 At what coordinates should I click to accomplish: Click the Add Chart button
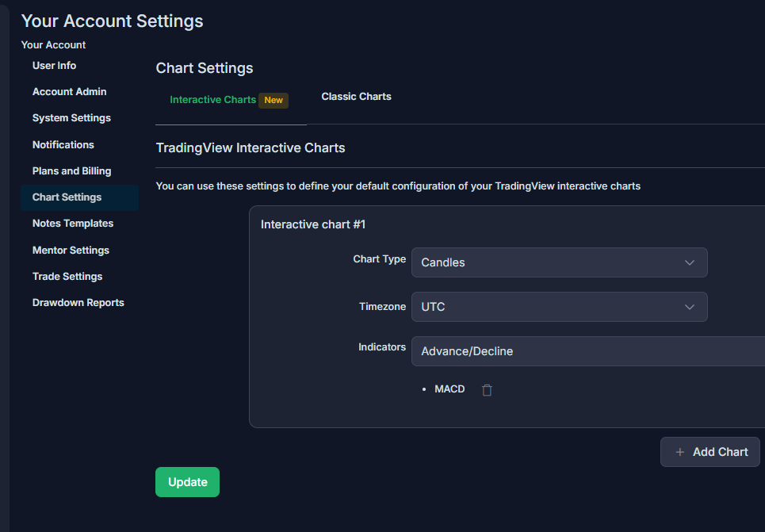(710, 452)
